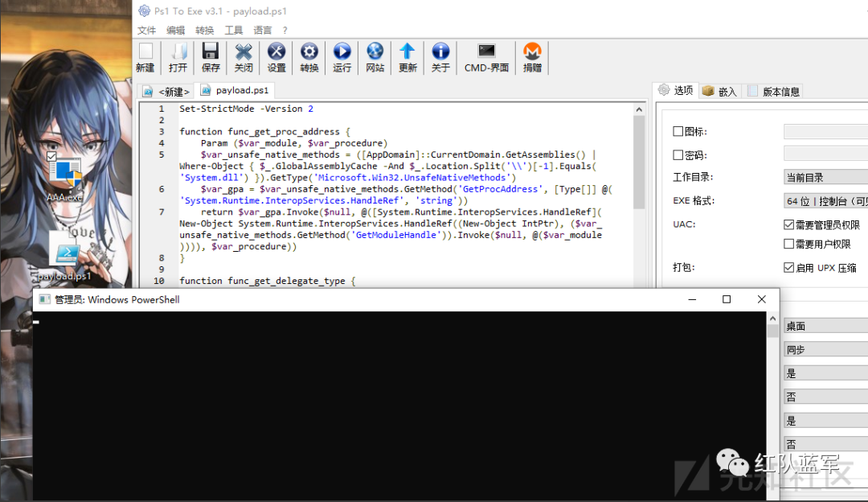Open the 工作目录 当前目录 dropdown

pyautogui.click(x=826, y=177)
